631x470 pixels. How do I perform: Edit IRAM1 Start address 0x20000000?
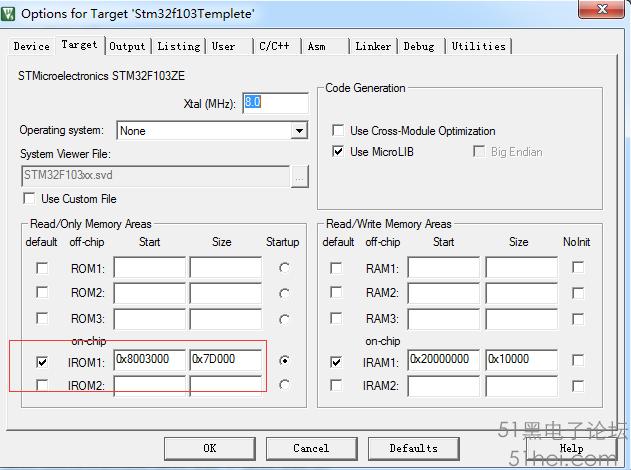(x=444, y=360)
